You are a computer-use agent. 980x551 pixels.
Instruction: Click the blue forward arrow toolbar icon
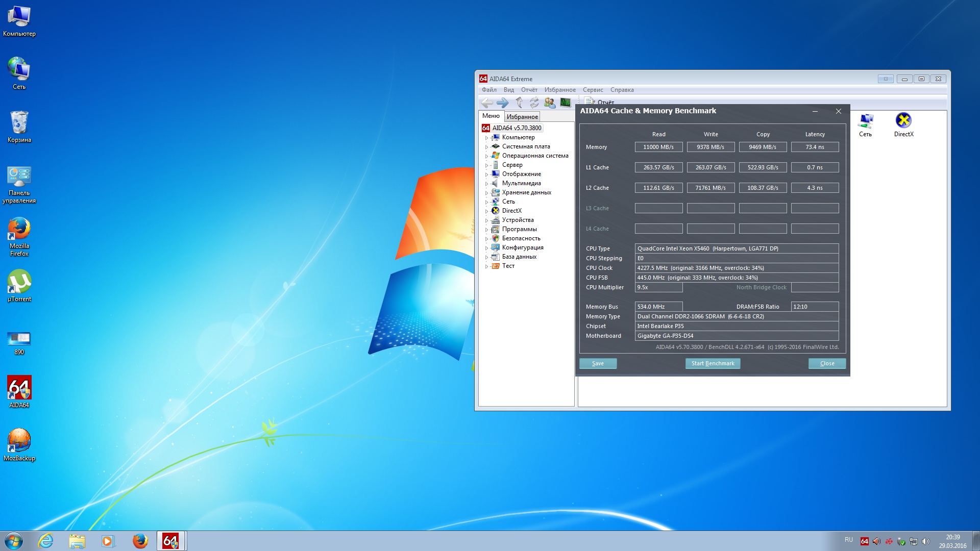502,103
